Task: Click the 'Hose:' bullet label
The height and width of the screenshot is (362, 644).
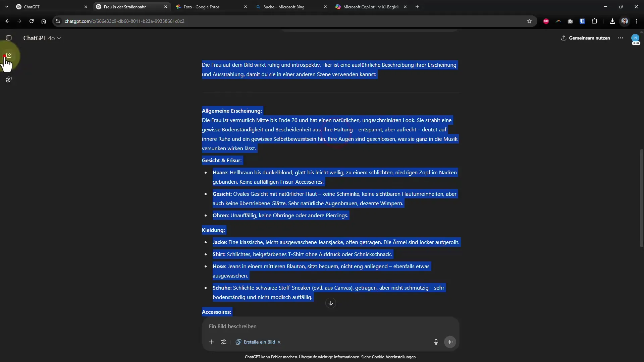Action: [x=219, y=266]
